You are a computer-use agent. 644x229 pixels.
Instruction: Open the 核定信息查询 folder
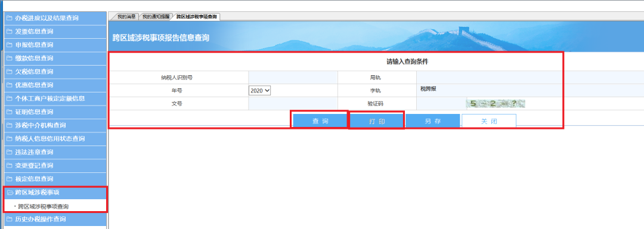(55, 179)
